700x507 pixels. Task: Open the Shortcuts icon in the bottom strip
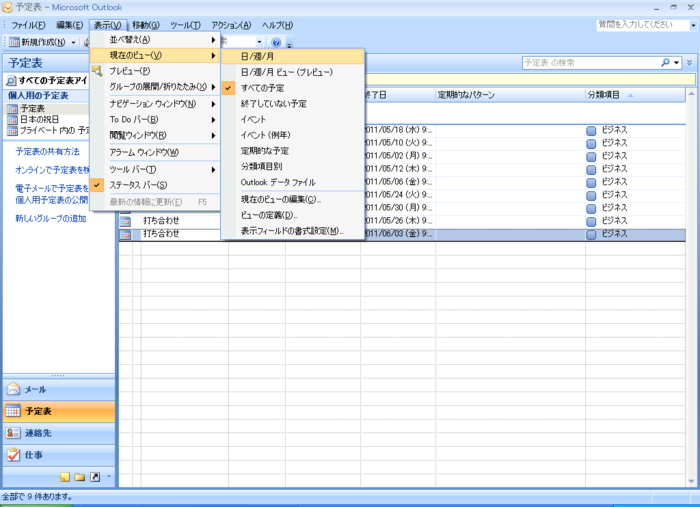[x=95, y=477]
